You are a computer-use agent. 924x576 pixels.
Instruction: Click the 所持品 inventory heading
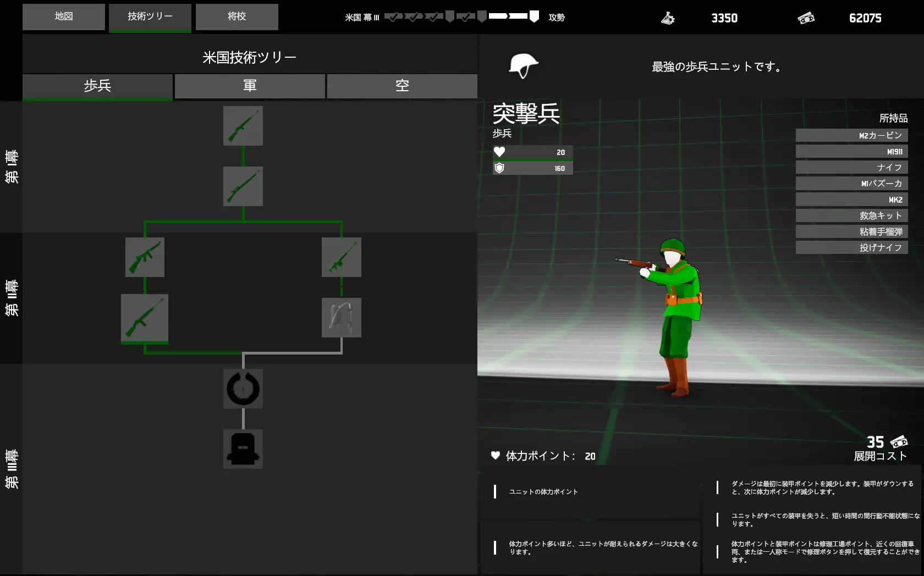coord(893,118)
